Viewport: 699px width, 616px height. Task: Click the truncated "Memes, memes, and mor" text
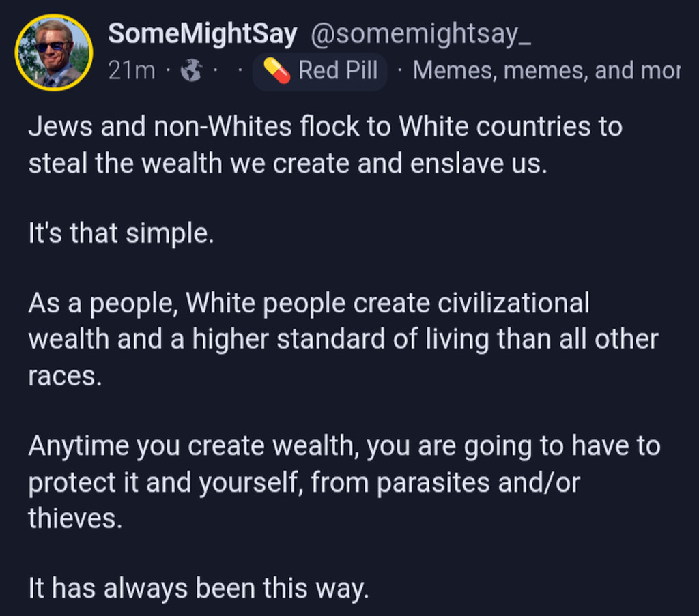546,70
